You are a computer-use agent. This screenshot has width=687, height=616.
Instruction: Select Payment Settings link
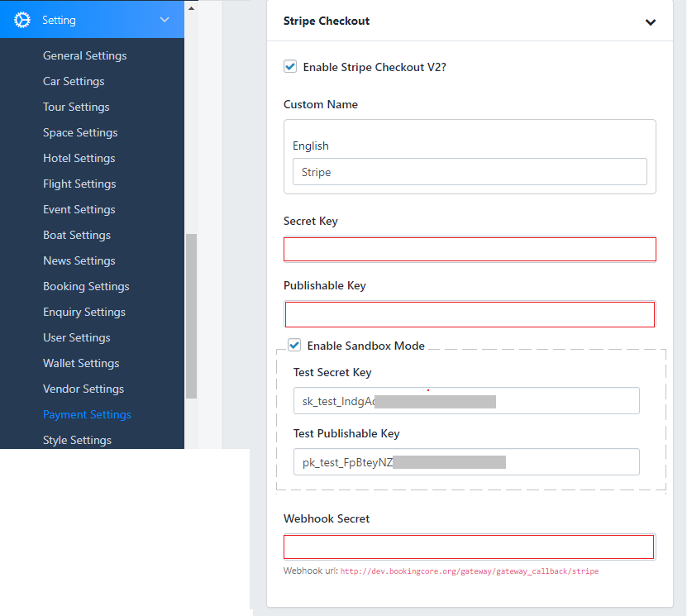(87, 415)
